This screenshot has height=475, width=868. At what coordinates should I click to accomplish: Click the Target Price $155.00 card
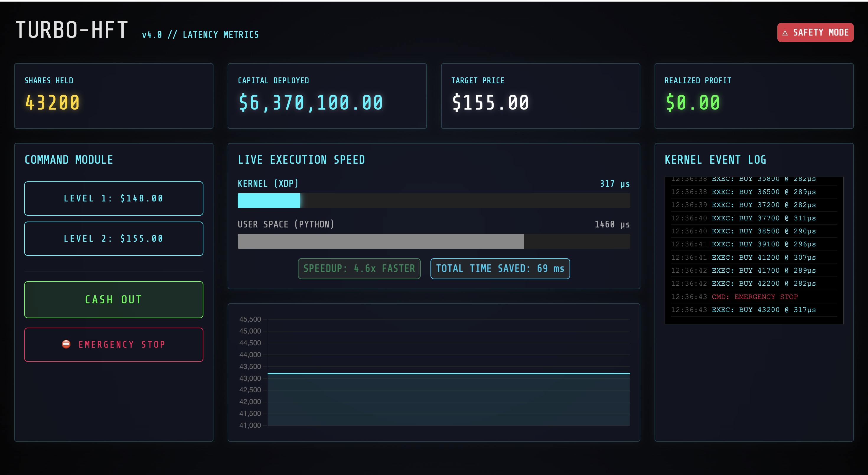pos(540,96)
